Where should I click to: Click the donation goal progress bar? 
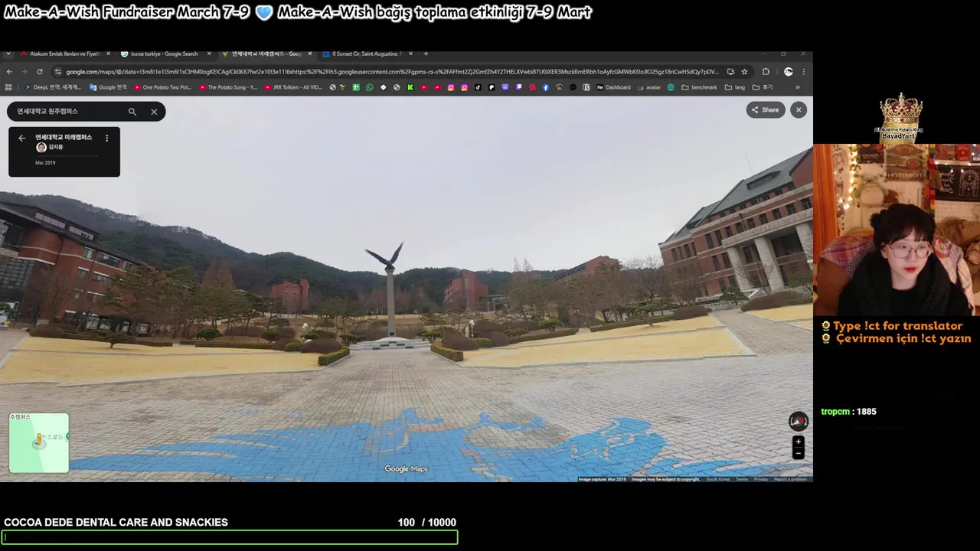pos(230,537)
